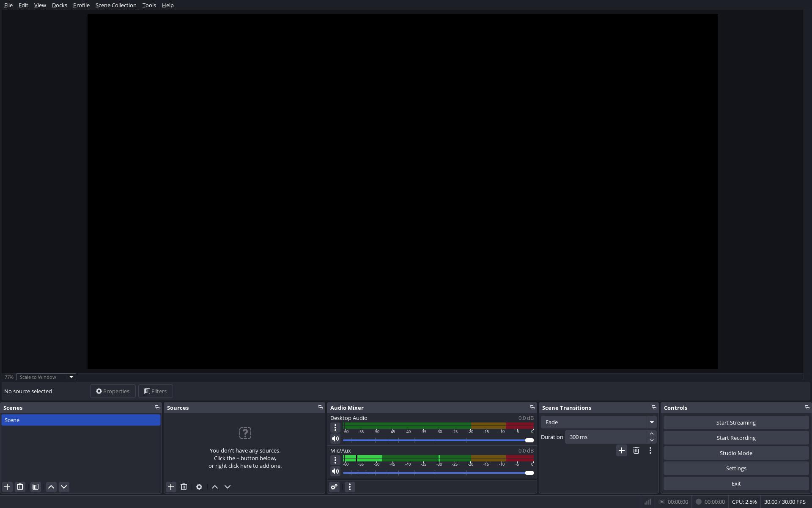Viewport: 812px width, 508px height.
Task: Expand the Fade transition dropdown
Action: [x=651, y=422]
